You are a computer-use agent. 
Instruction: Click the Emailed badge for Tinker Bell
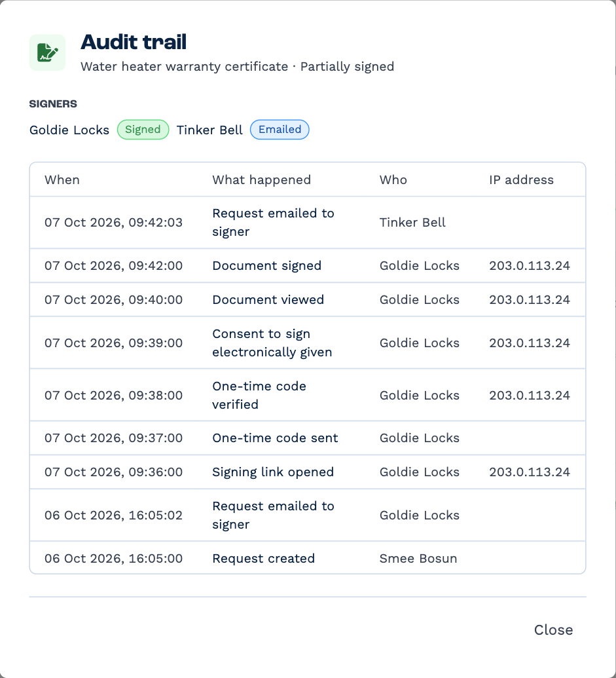click(280, 129)
